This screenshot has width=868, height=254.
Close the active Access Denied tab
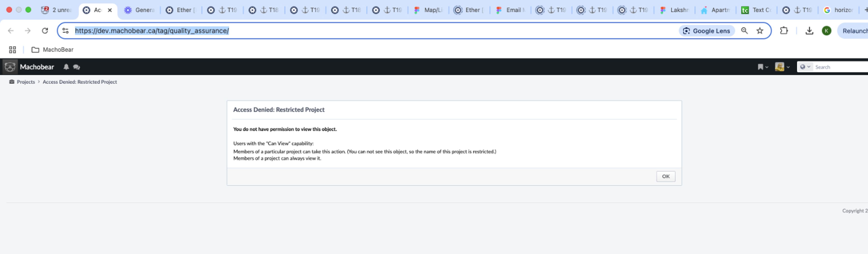[110, 10]
